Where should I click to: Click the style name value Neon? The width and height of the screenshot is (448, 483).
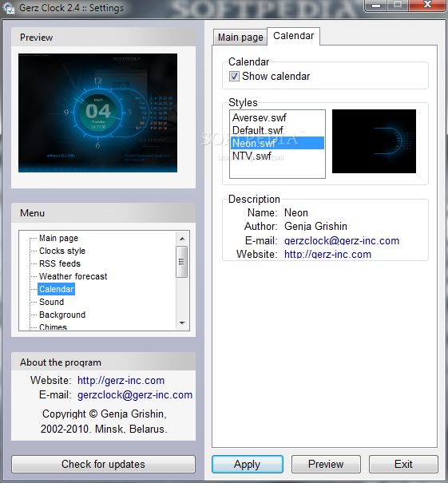click(295, 213)
